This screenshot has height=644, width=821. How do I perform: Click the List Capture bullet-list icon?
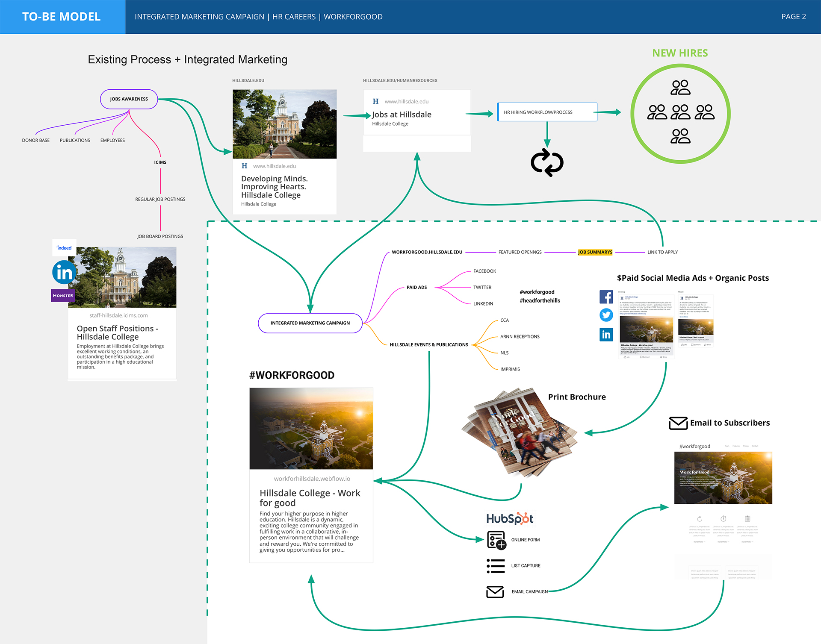click(x=496, y=566)
